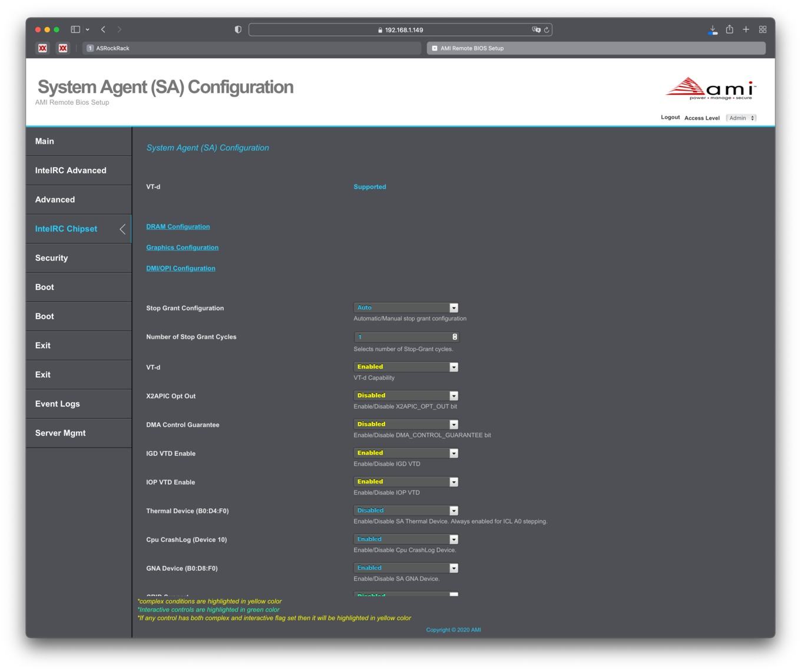This screenshot has height=672, width=801.
Task: Open Graphics Configuration link
Action: point(182,247)
